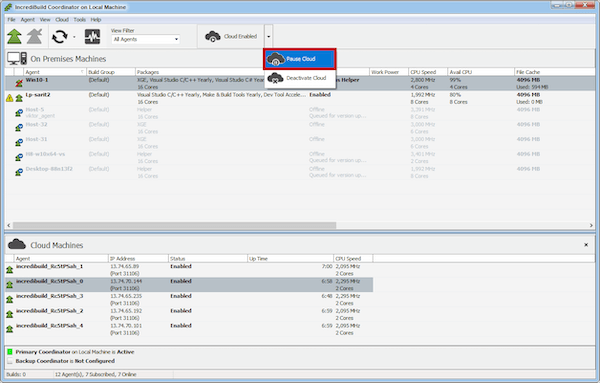The image size is (600, 383).
Task: Click the green Enable agent arrow icon
Action: coord(15,37)
